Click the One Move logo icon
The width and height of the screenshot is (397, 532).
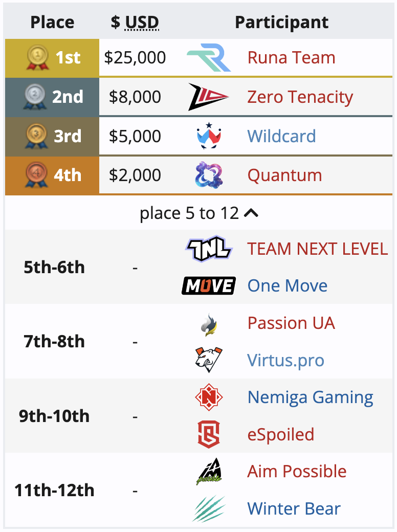209,285
